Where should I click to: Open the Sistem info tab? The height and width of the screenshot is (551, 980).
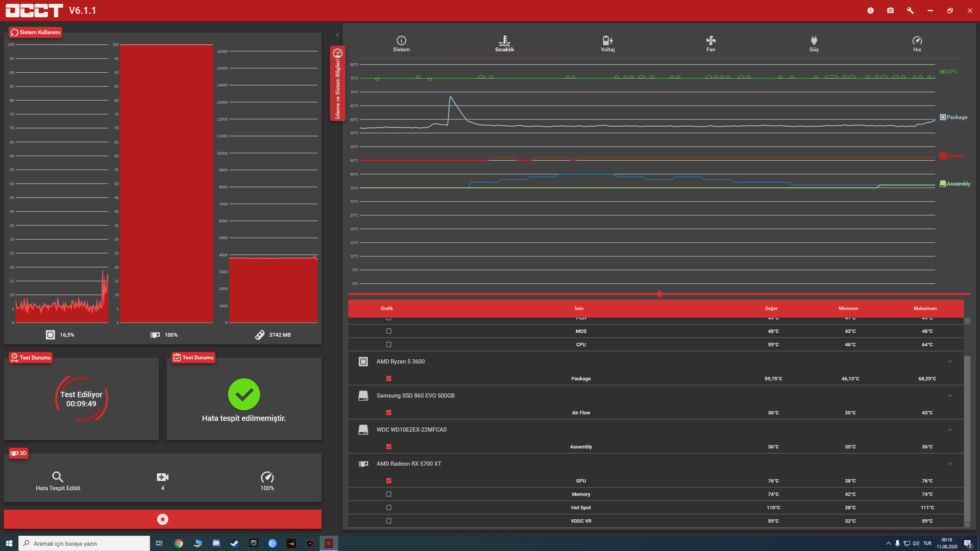[401, 44]
